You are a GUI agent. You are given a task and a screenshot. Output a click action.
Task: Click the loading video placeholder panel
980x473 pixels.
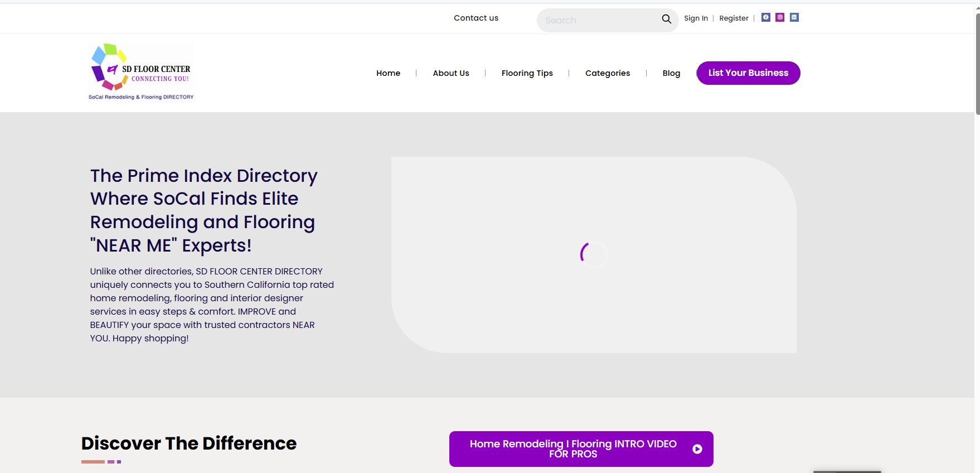tap(594, 255)
